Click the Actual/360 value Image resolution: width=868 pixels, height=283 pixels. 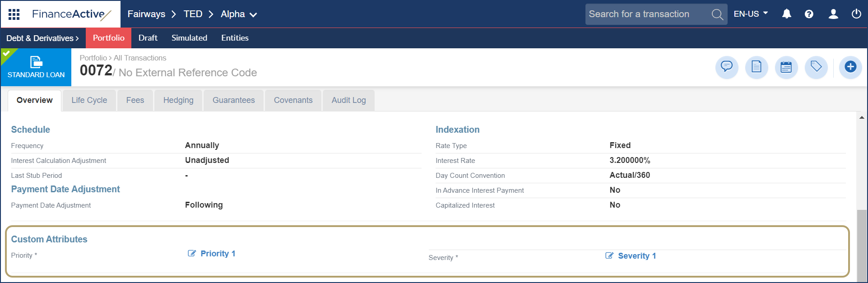tap(630, 175)
